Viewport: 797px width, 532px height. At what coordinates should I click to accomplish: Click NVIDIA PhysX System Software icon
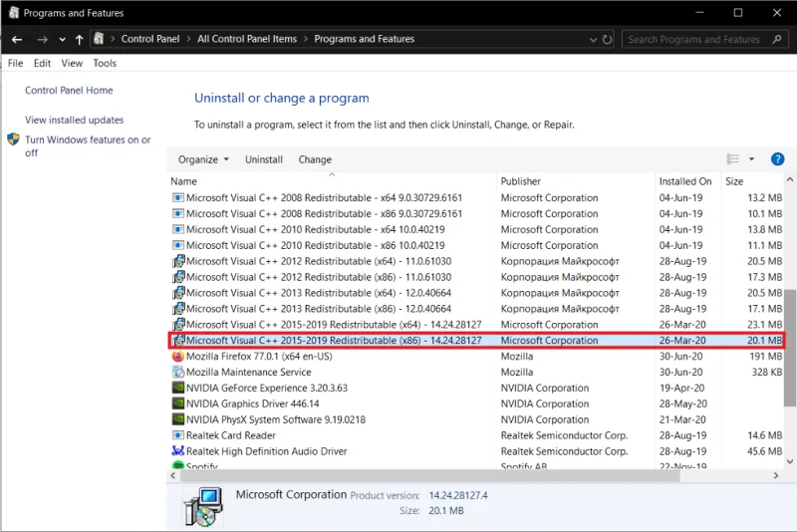coord(178,419)
